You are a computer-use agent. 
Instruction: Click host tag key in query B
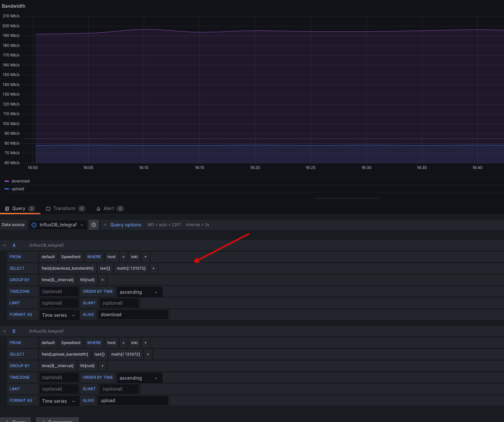pos(112,343)
